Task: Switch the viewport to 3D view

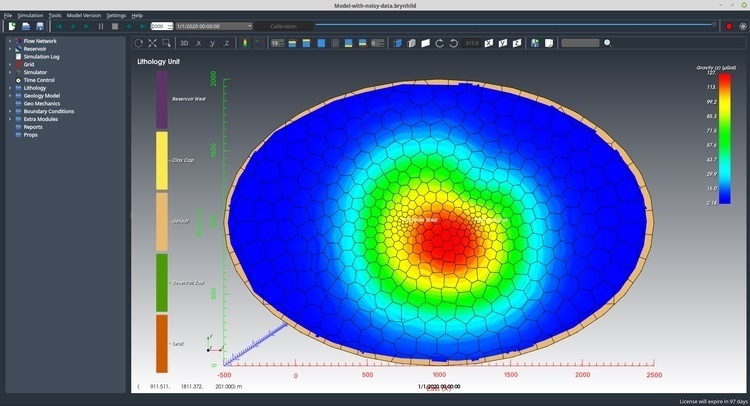Action: pos(185,43)
